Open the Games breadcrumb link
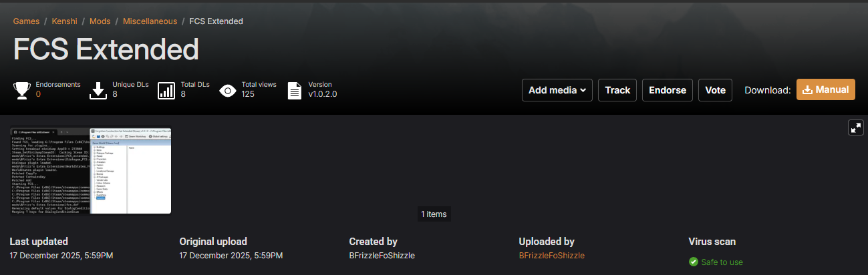This screenshot has height=275, width=868. tap(26, 21)
